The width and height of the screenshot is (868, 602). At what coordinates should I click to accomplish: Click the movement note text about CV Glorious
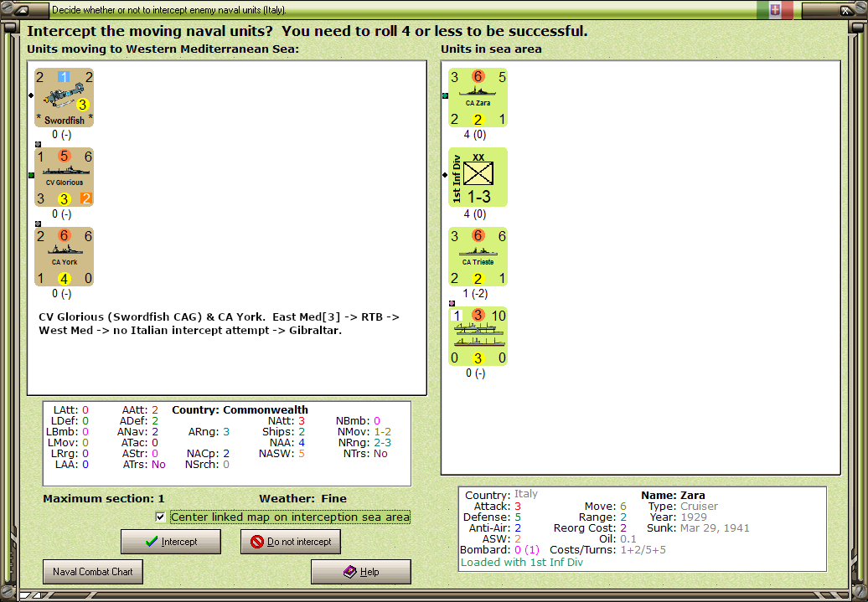coord(220,324)
